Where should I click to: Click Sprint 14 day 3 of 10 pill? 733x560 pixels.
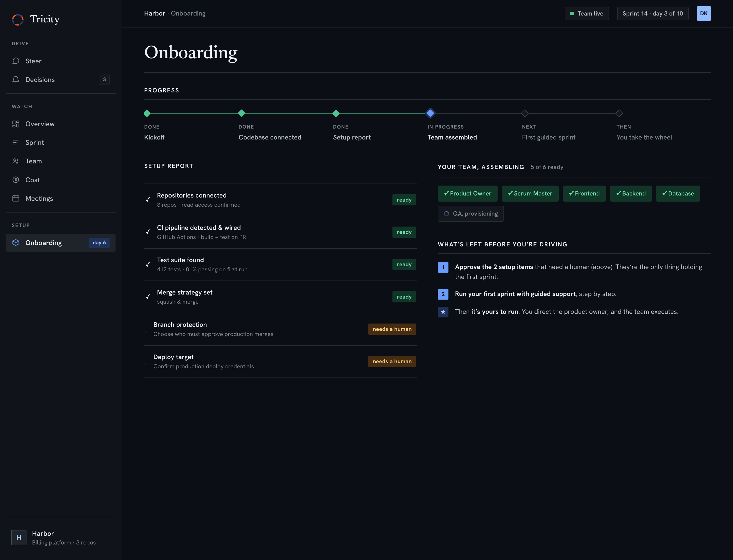[x=653, y=13]
